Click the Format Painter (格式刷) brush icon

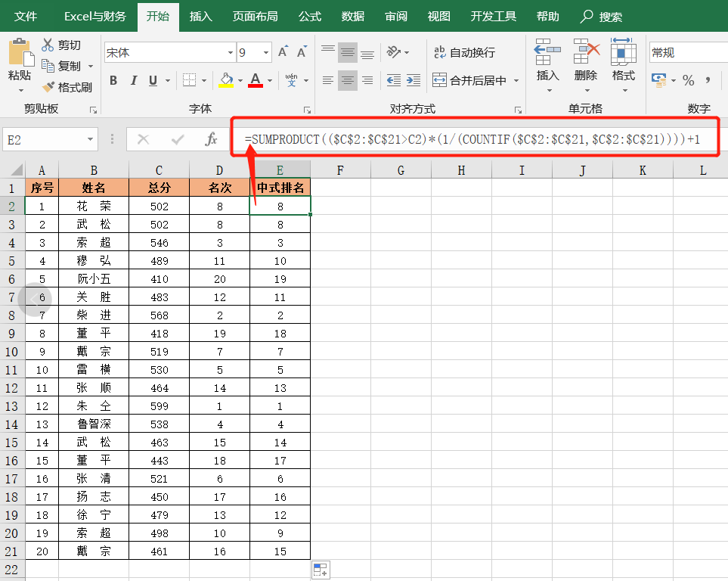point(48,87)
